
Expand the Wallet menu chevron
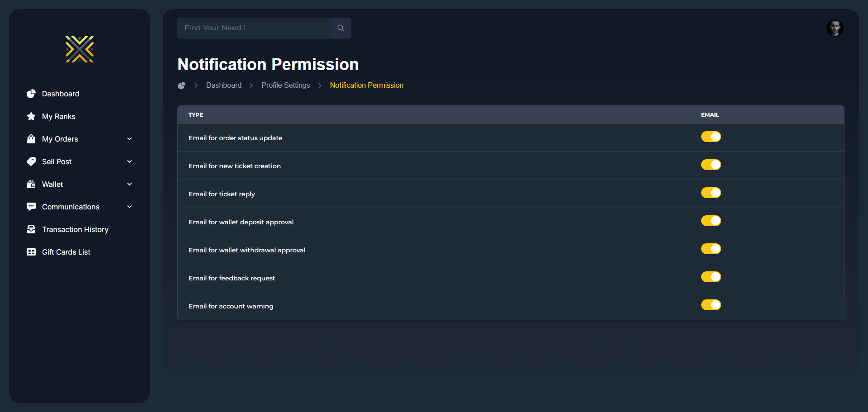pos(130,184)
